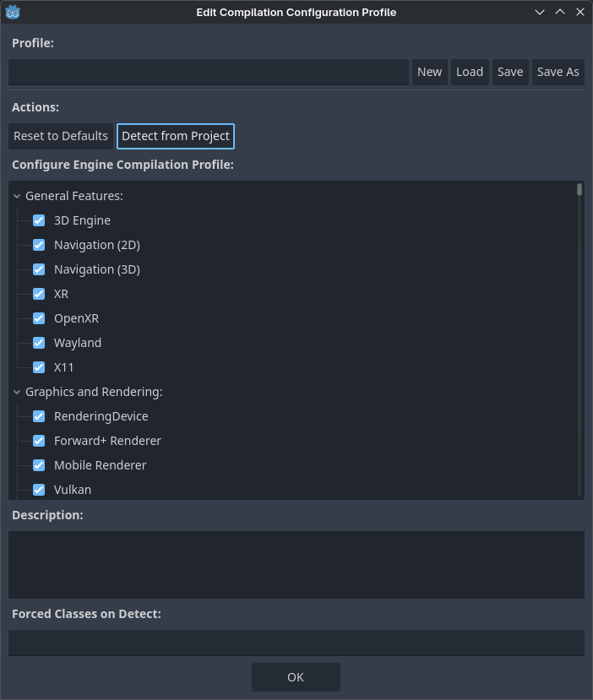Disable Wayland support

coord(39,342)
